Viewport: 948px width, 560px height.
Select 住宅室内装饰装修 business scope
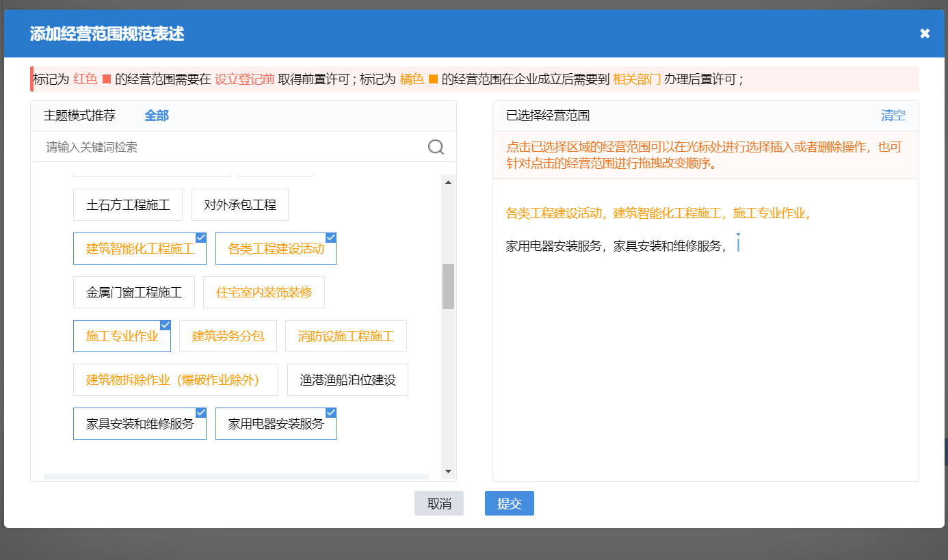264,292
